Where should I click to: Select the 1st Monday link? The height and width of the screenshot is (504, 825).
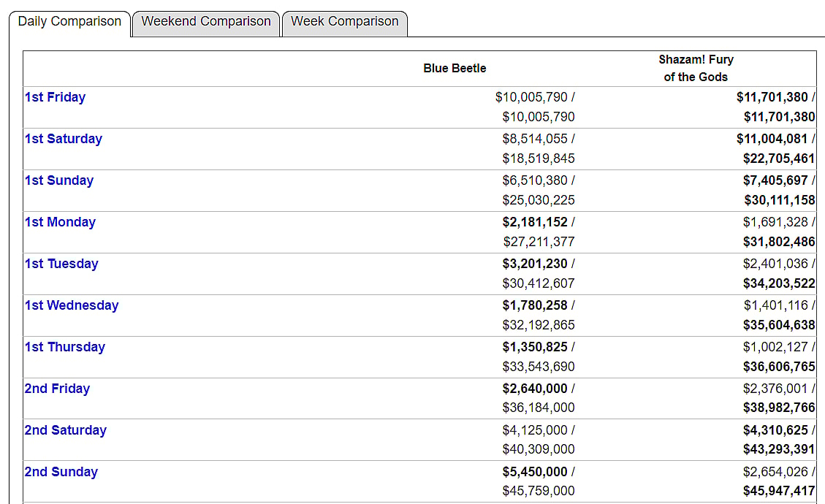(x=60, y=222)
